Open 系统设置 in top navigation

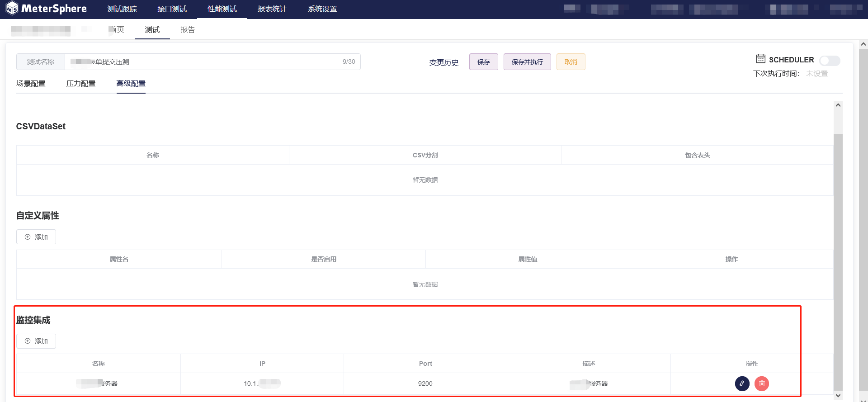tap(322, 9)
